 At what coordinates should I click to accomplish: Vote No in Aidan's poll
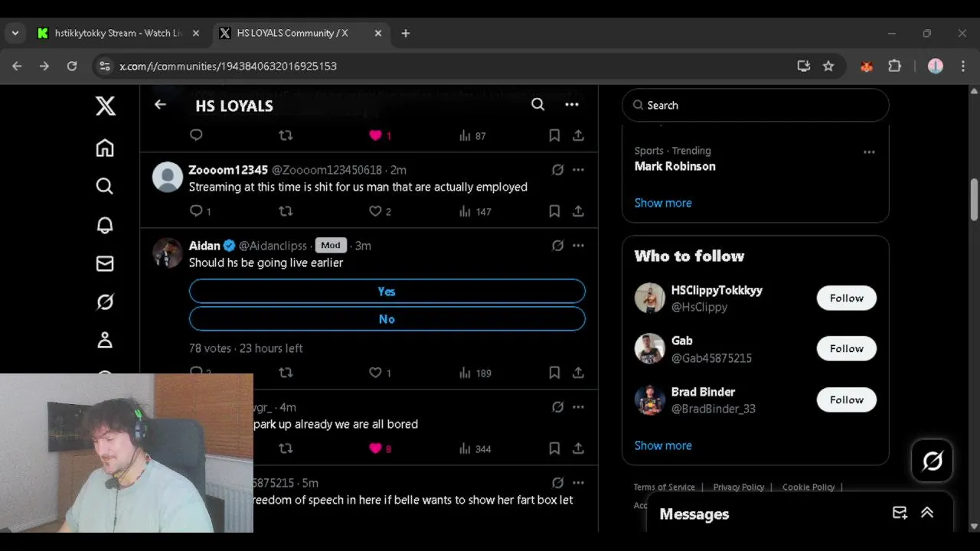click(x=387, y=319)
